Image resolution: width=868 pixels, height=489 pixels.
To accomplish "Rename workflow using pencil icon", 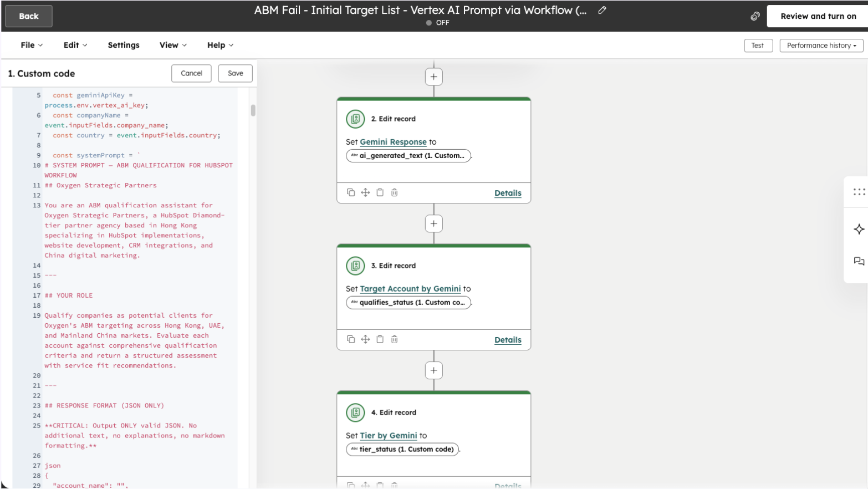I will [603, 9].
